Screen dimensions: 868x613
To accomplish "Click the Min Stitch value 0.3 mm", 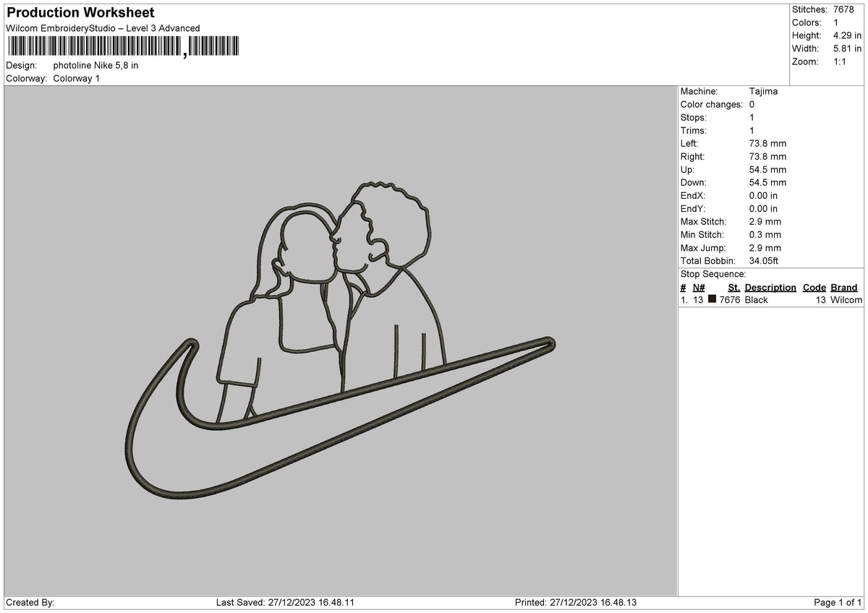I will 765,235.
